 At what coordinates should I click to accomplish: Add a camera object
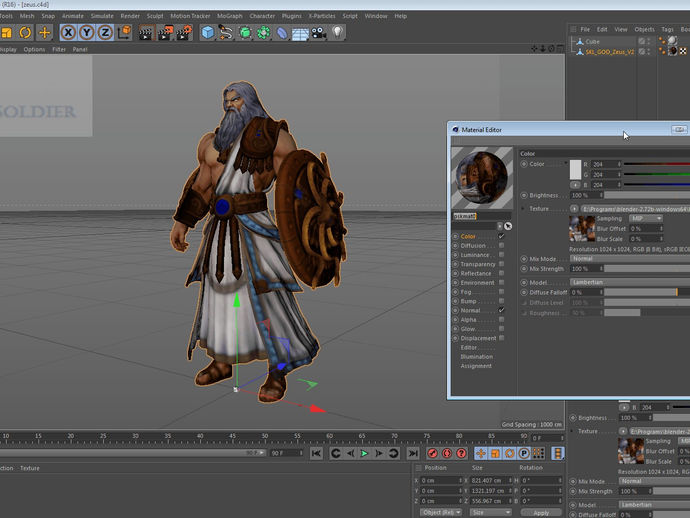(319, 33)
